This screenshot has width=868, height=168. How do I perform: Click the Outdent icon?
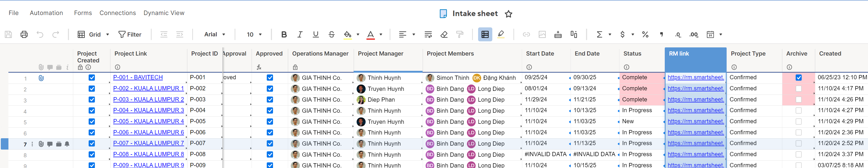[164, 34]
